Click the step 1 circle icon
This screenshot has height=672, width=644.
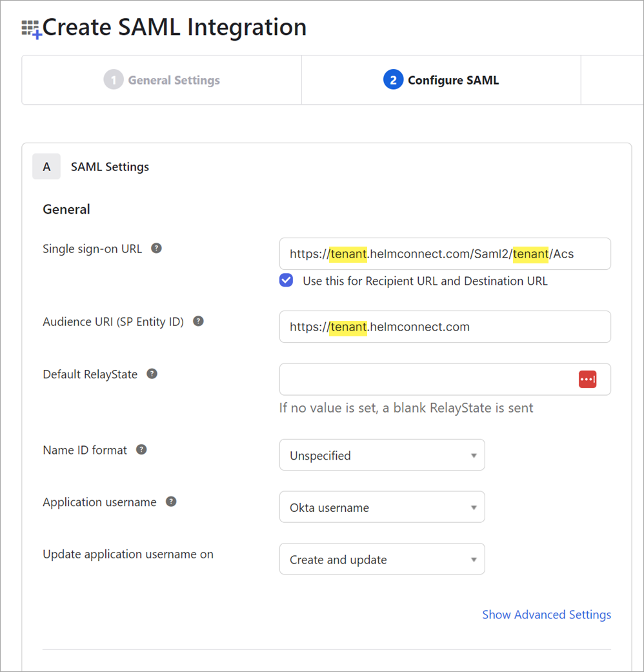click(114, 79)
